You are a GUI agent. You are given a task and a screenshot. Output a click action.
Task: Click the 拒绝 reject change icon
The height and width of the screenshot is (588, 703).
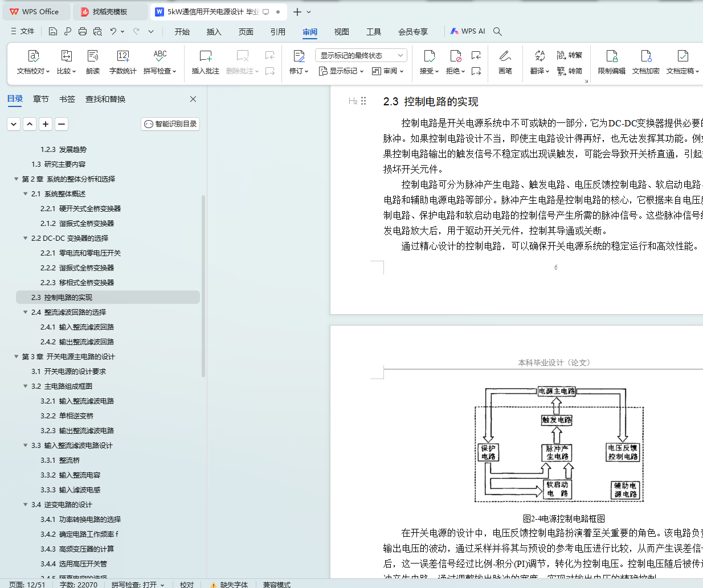(x=455, y=56)
